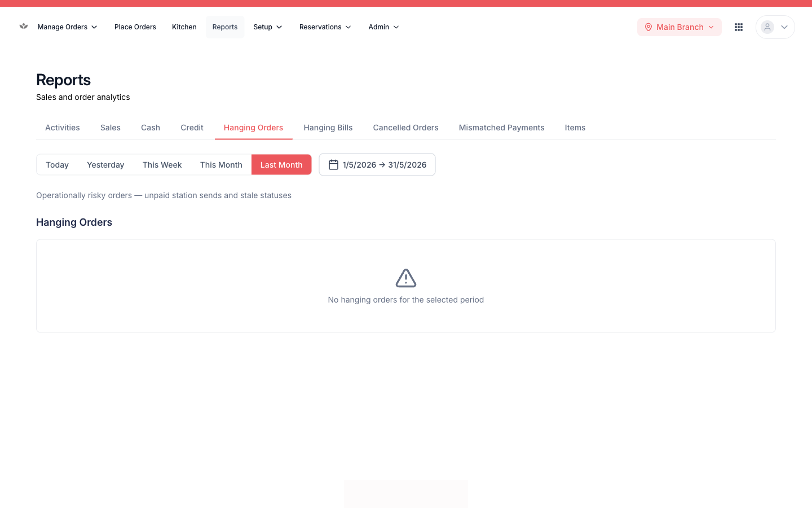812x508 pixels.
Task: Click the location pin icon in Main Branch
Action: tap(648, 27)
